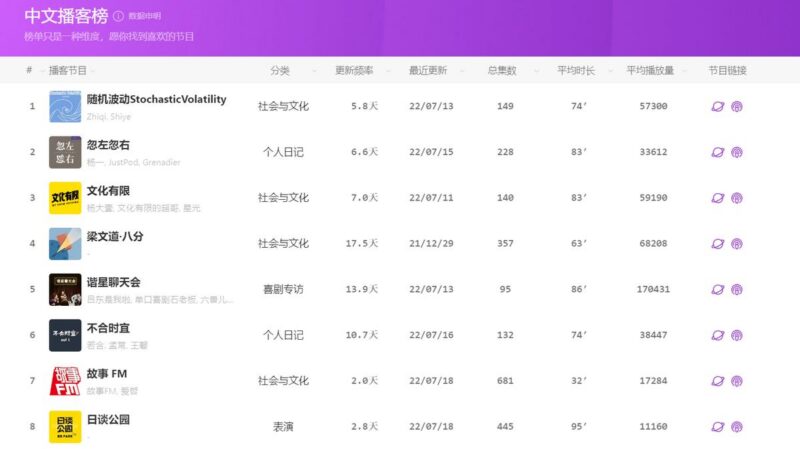Open 谐星聊天会 cover thumbnail
Viewport: 800px width, 449px height.
coord(65,289)
